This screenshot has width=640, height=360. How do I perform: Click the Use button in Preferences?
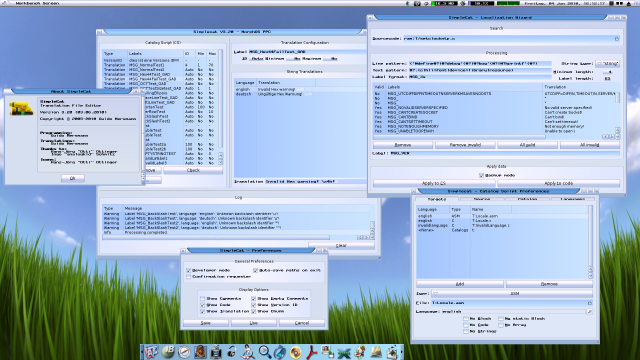253,323
